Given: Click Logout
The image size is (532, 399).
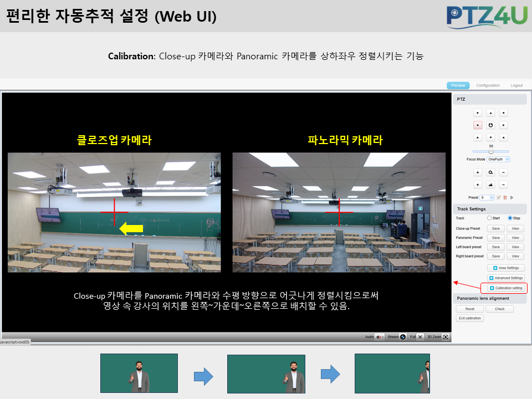Looking at the screenshot, I should (516, 85).
